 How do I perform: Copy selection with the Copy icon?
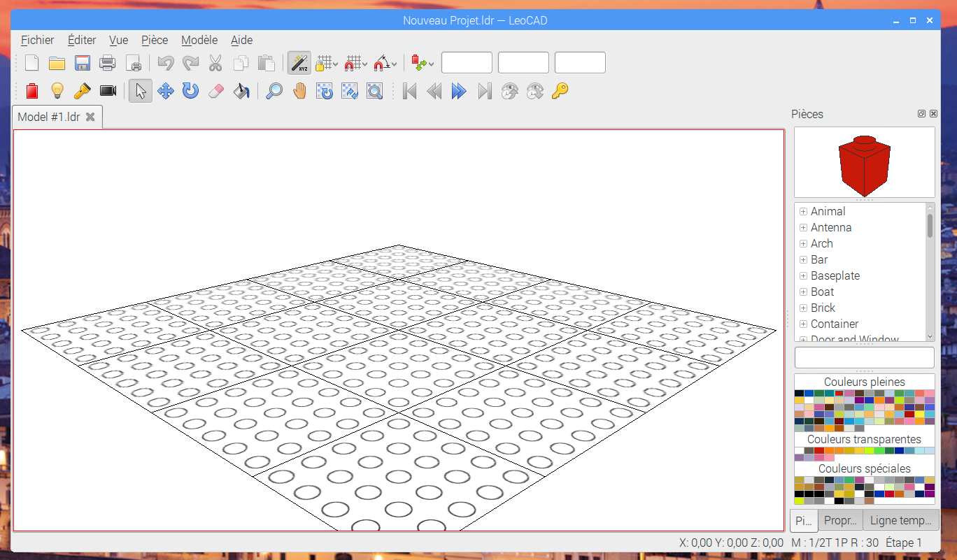(241, 63)
